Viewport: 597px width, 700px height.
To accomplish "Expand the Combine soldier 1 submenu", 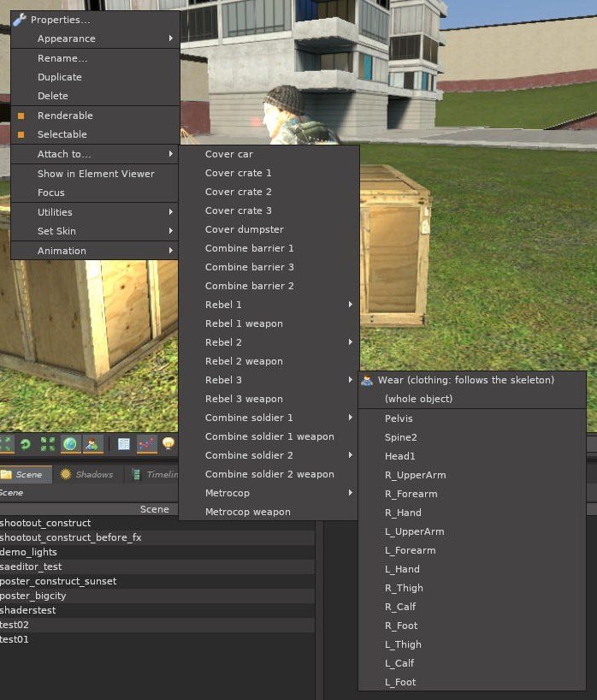I will [x=269, y=418].
